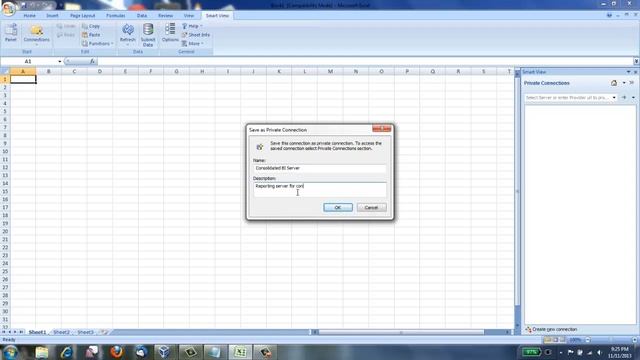Viewport: 640px width, 360px height.
Task: Open Smart View Options
Action: [170, 33]
